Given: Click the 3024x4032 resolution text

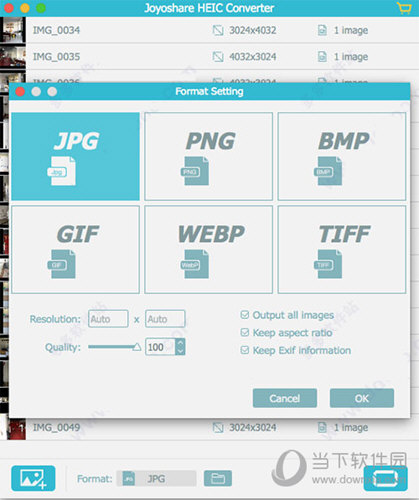Looking at the screenshot, I should click(253, 30).
